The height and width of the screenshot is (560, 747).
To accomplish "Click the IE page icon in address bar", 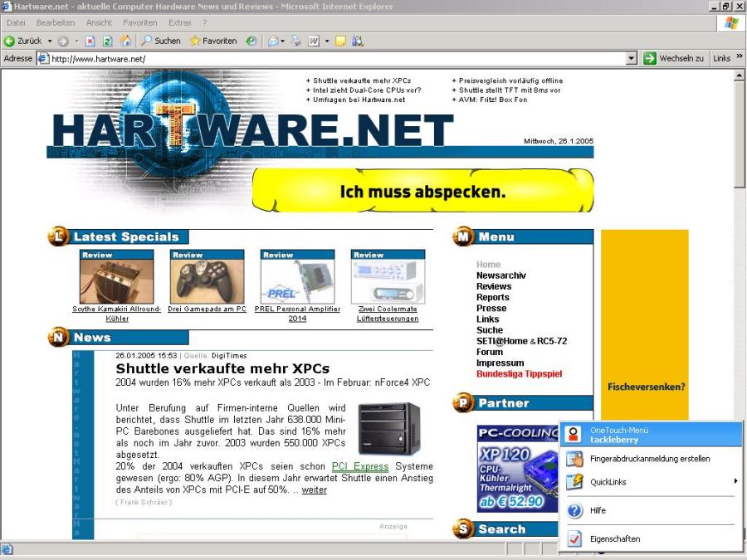I will tap(43, 59).
